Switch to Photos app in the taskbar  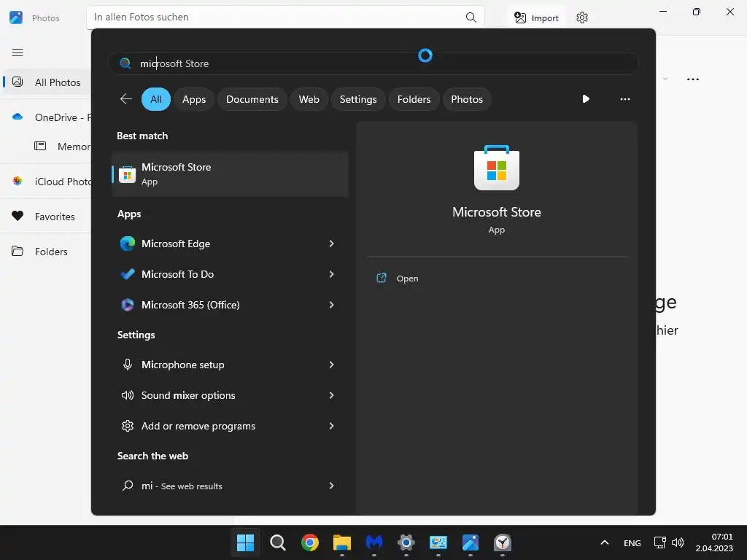tap(471, 542)
